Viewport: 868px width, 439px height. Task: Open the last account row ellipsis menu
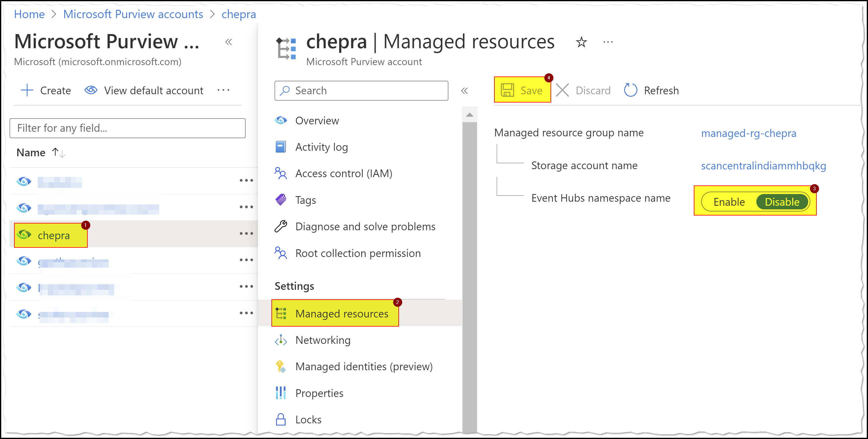click(246, 313)
